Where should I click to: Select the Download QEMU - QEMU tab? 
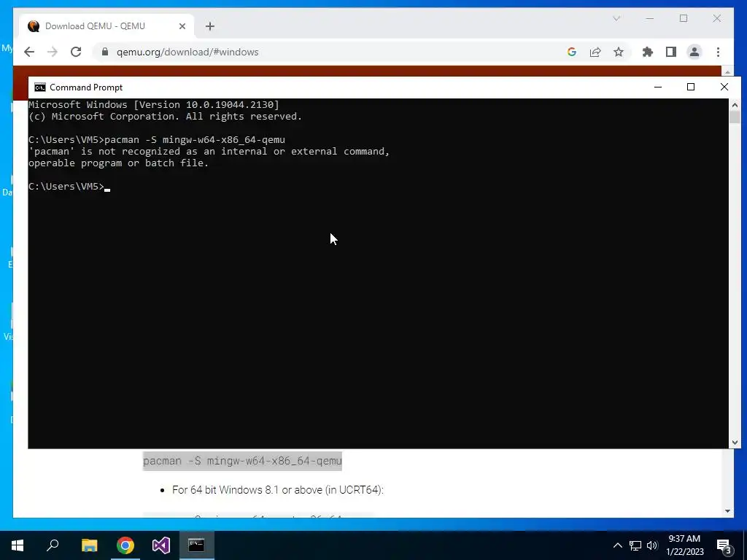(107, 26)
